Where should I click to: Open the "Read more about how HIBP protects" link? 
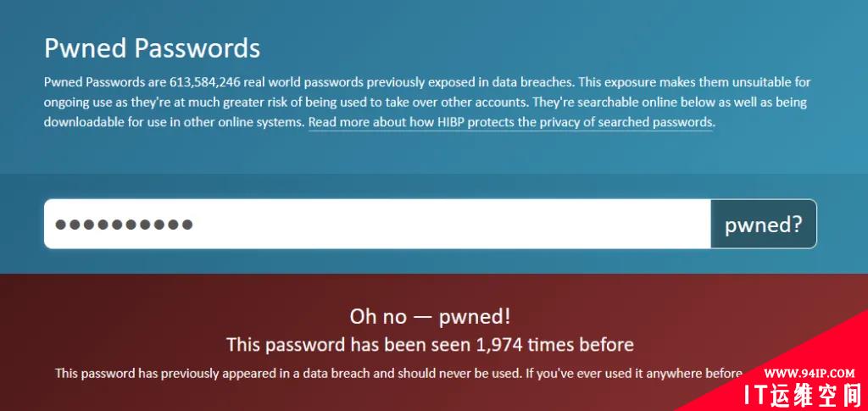click(x=510, y=122)
